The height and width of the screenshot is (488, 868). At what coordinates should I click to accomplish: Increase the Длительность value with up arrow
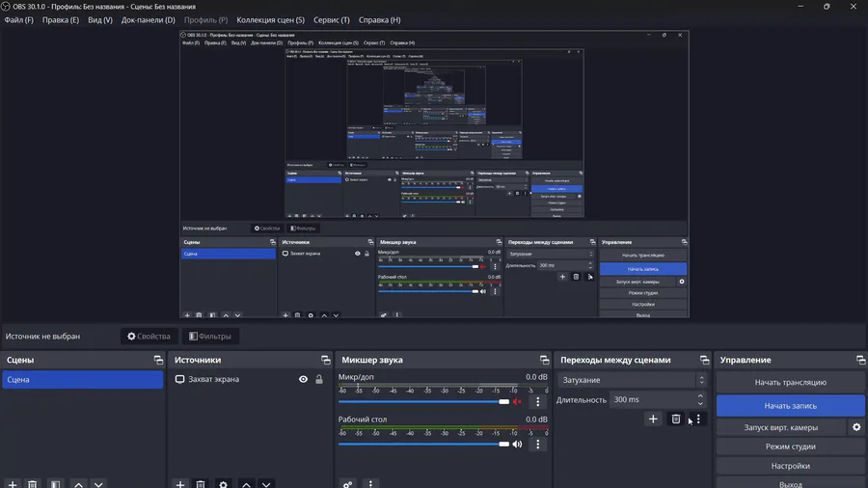click(700, 396)
